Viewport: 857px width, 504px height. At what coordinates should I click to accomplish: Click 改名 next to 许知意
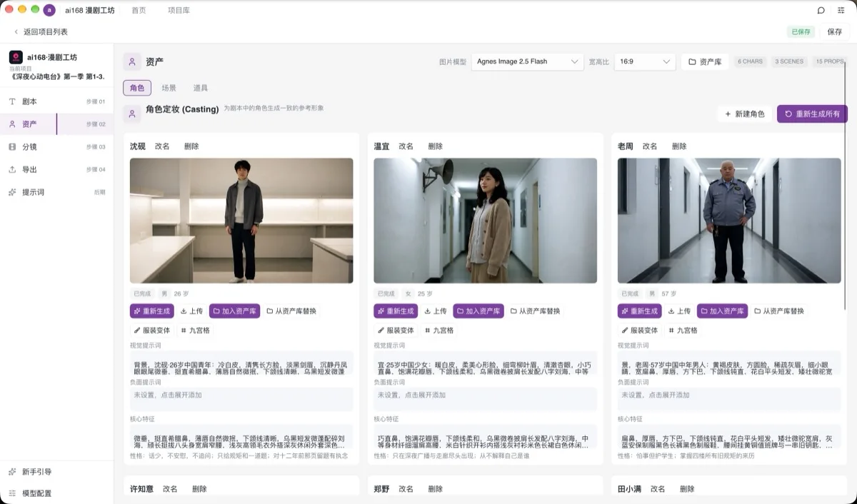click(x=170, y=489)
